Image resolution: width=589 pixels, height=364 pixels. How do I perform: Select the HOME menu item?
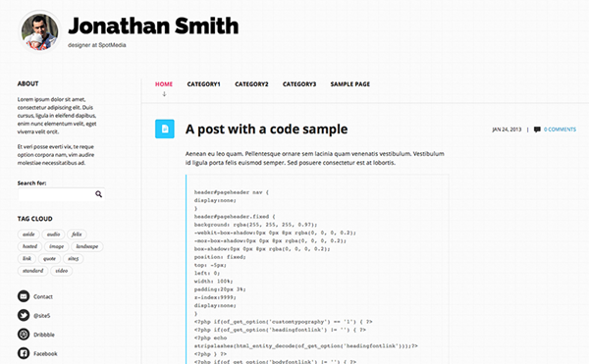click(164, 84)
